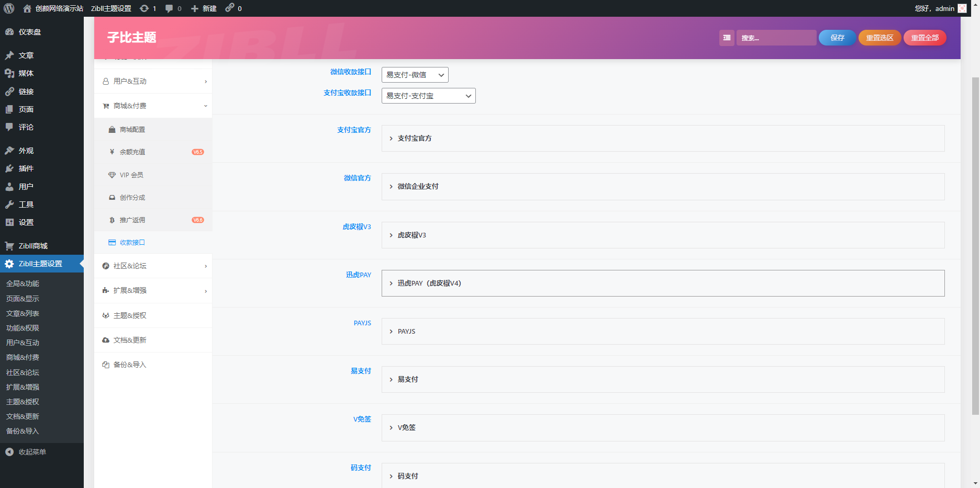980x488 pixels.
Task: Click the Zibll商城 cart icon
Action: pos(9,246)
